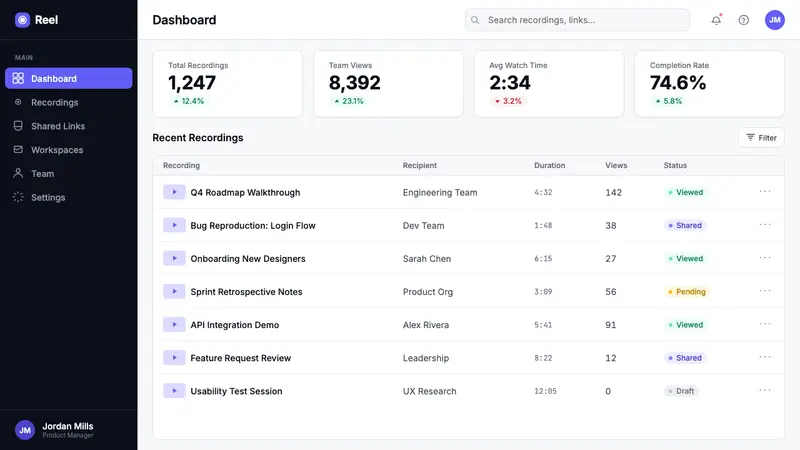The image size is (800, 450).
Task: Open Settings in the sidebar
Action: (x=68, y=197)
